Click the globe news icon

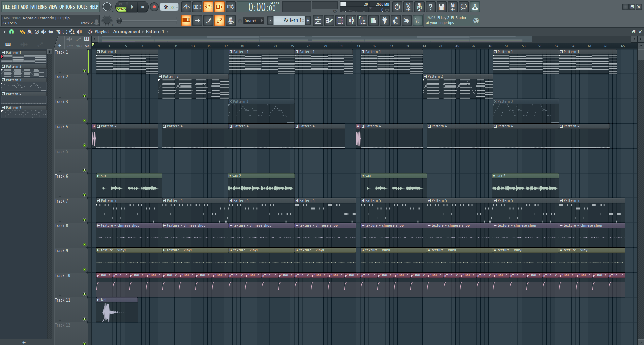[x=476, y=21]
